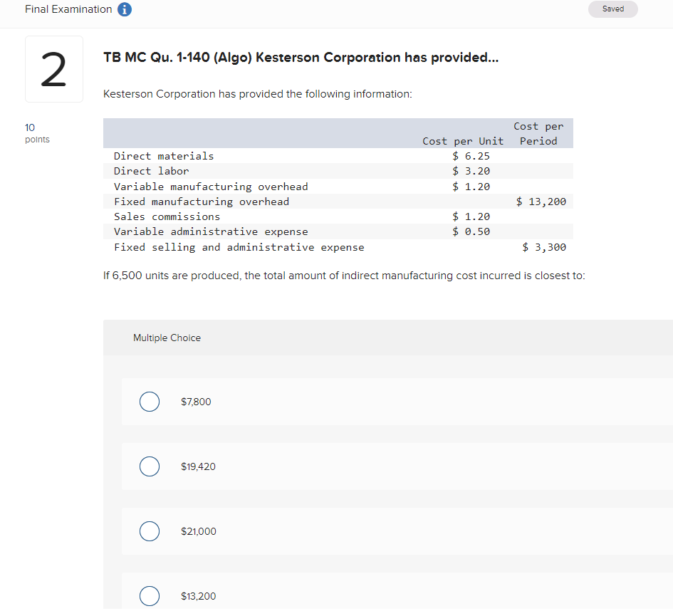Image resolution: width=673 pixels, height=616 pixels.
Task: Click the Multiple Choice section header
Action: pyautogui.click(x=167, y=337)
